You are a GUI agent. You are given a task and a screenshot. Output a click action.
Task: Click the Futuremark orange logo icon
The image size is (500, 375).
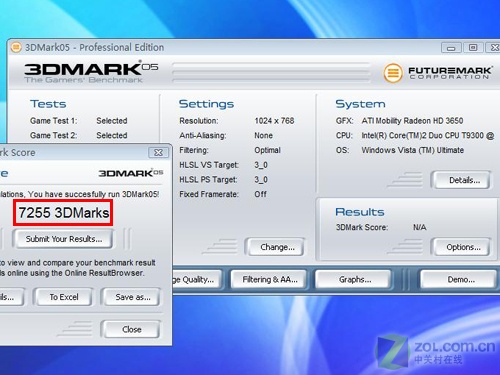(x=393, y=73)
